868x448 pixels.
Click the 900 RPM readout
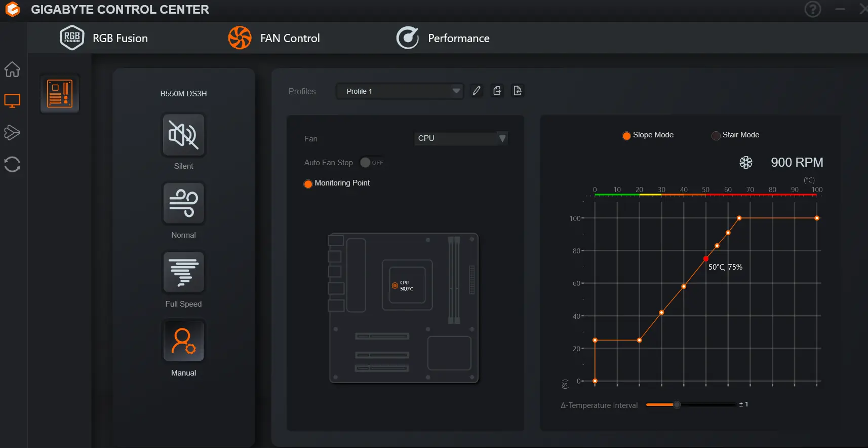tap(797, 162)
